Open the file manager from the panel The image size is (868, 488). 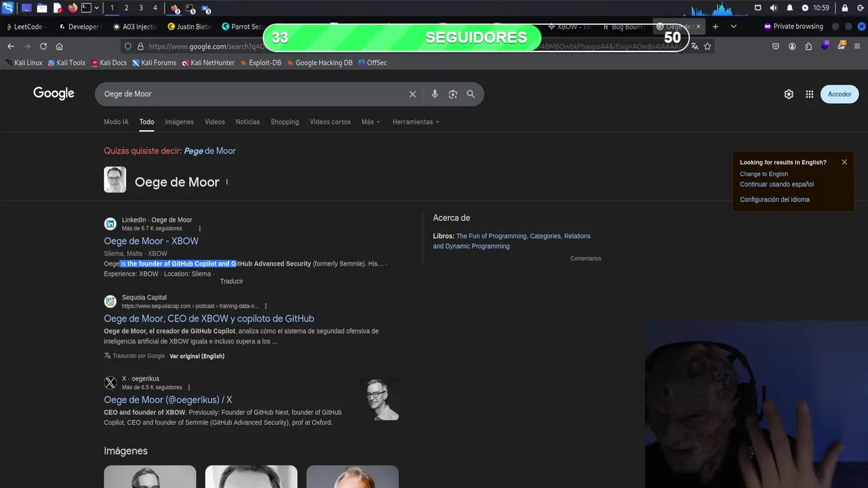tap(41, 8)
